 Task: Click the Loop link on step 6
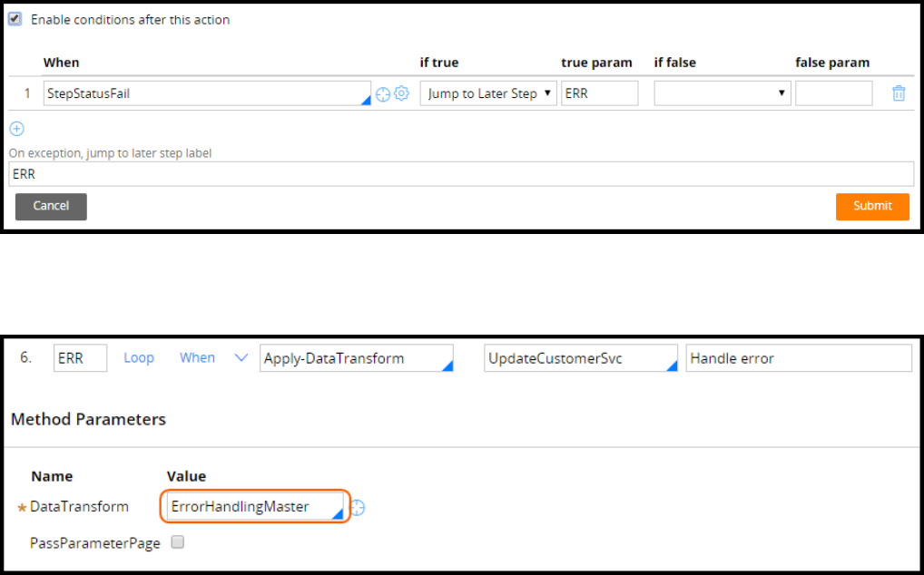coord(139,358)
